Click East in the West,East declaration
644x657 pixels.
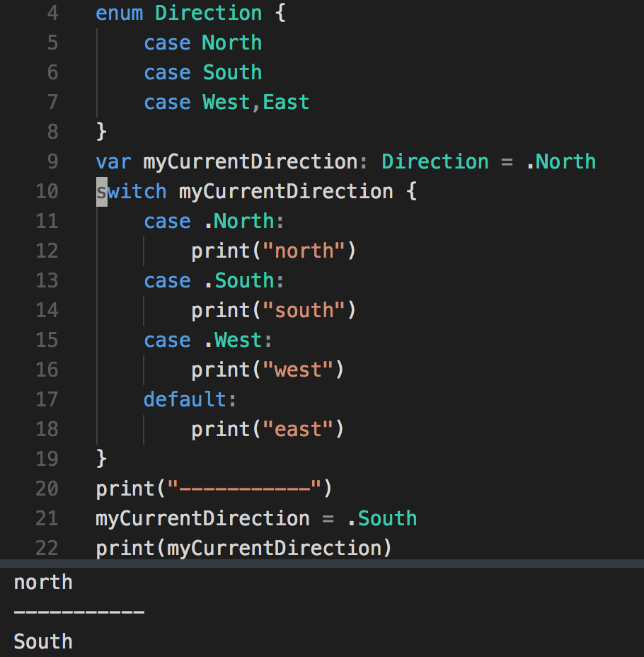pyautogui.click(x=286, y=102)
